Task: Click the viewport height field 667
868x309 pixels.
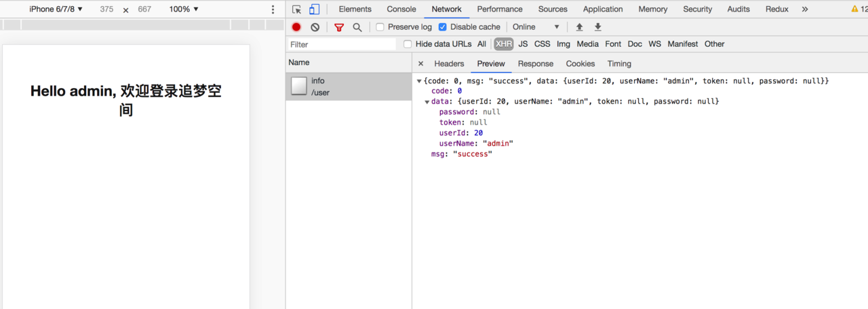Action: [x=144, y=9]
